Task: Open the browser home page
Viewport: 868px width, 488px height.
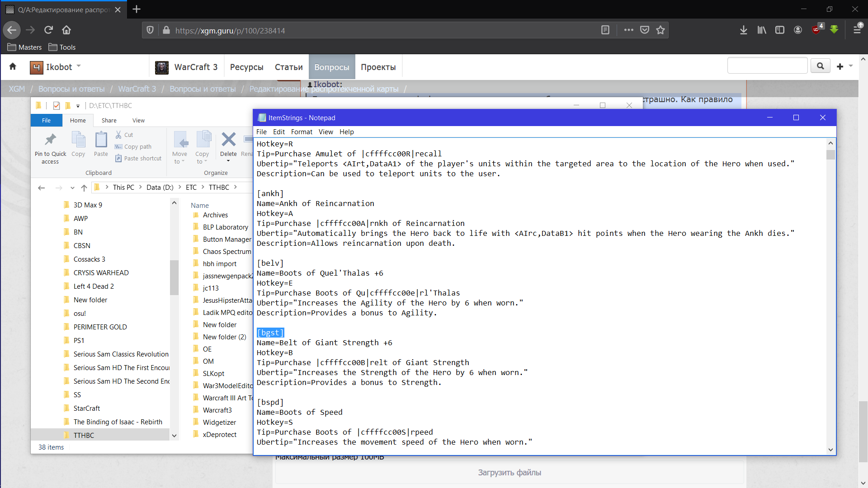Action: (x=66, y=30)
